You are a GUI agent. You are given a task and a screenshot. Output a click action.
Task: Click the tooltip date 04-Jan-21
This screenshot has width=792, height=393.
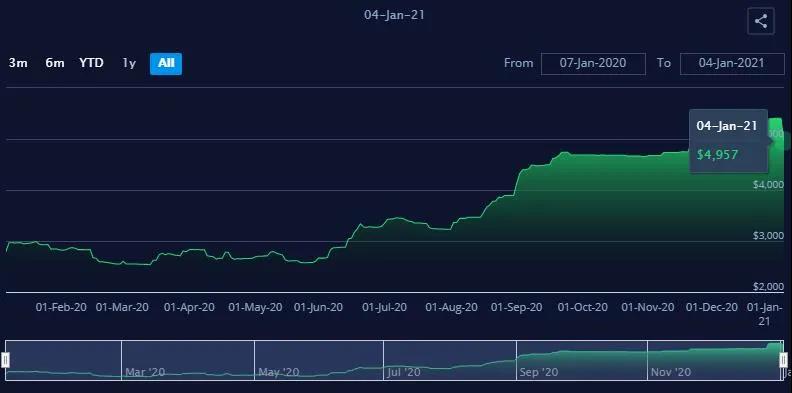click(x=727, y=126)
